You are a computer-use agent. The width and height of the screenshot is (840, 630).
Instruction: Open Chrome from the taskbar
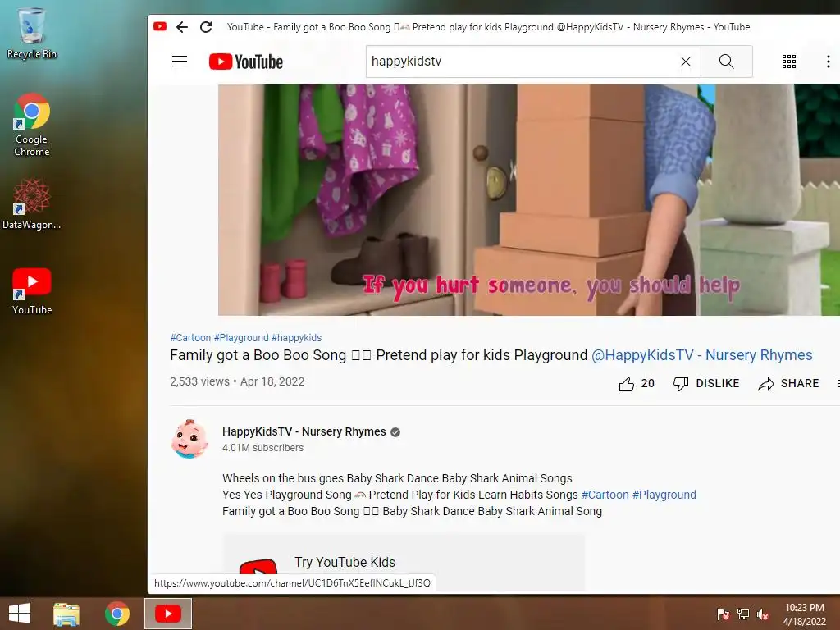click(117, 614)
